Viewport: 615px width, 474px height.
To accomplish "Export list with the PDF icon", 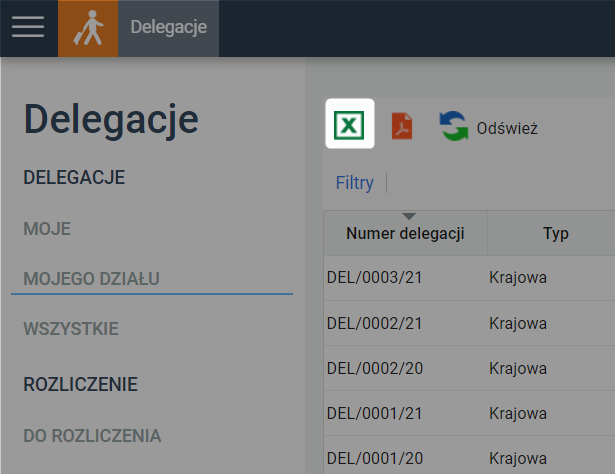I will (x=402, y=126).
